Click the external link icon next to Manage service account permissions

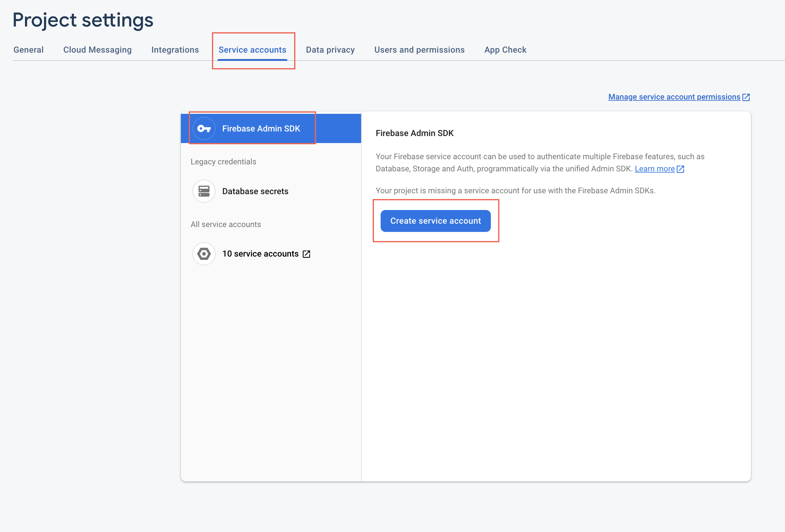(747, 96)
